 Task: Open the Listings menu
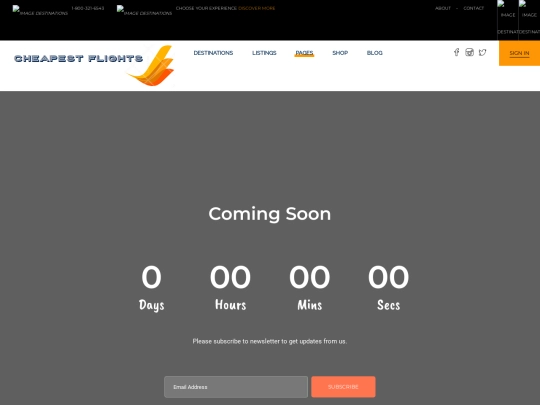(264, 53)
